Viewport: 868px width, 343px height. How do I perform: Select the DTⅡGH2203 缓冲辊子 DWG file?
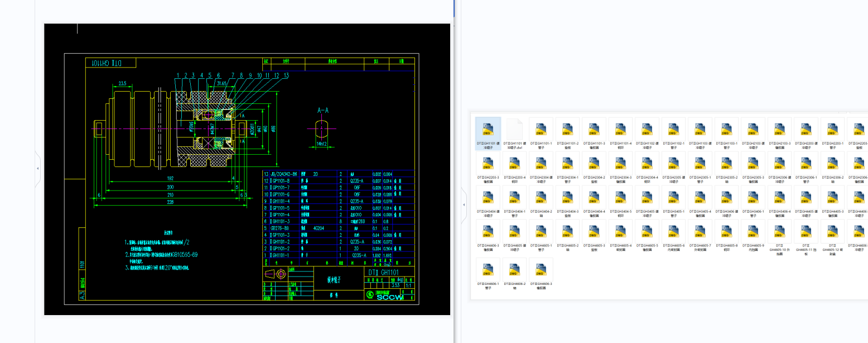(x=806, y=134)
